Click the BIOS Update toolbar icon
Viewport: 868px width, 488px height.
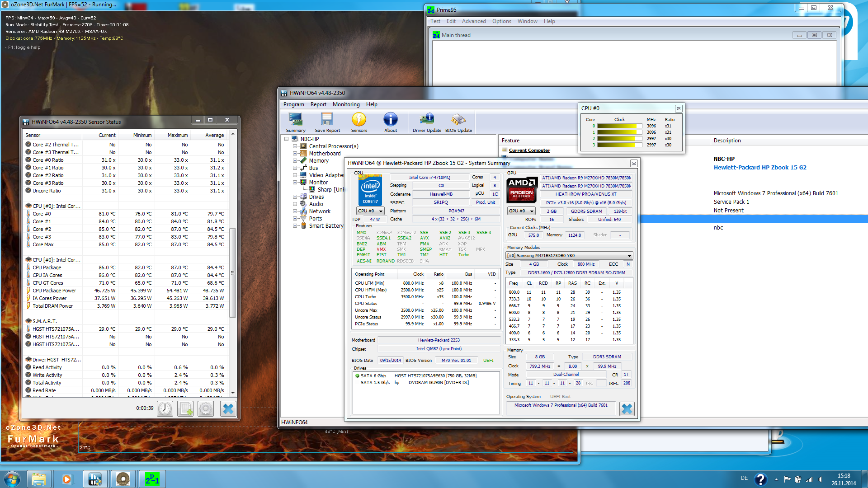[x=458, y=122]
